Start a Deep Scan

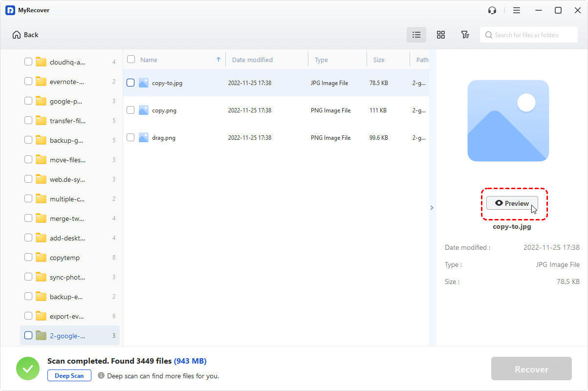tap(69, 375)
